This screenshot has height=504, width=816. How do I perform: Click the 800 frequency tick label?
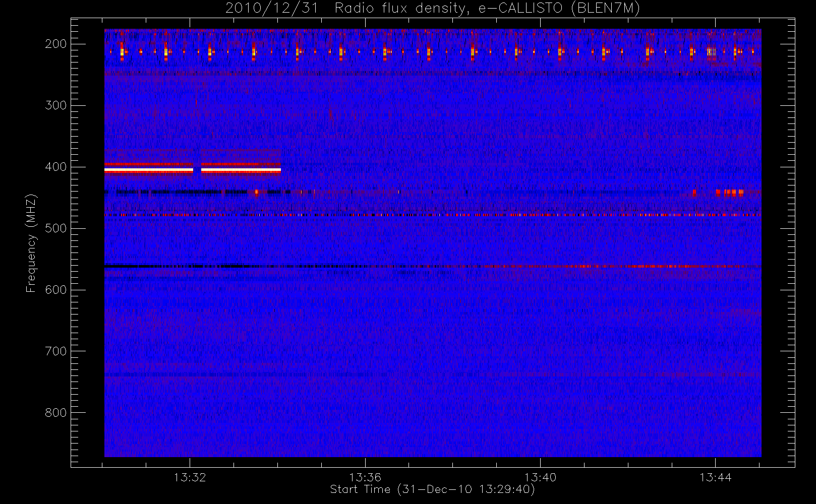coord(55,413)
